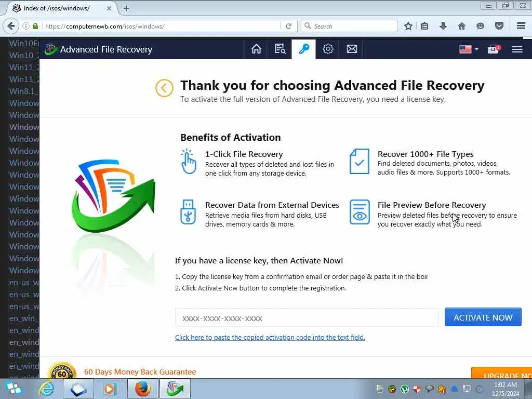Image resolution: width=532 pixels, height=399 pixels.
Task: Open the chat bubble icon in Firefox toolbar
Action: coord(480,26)
